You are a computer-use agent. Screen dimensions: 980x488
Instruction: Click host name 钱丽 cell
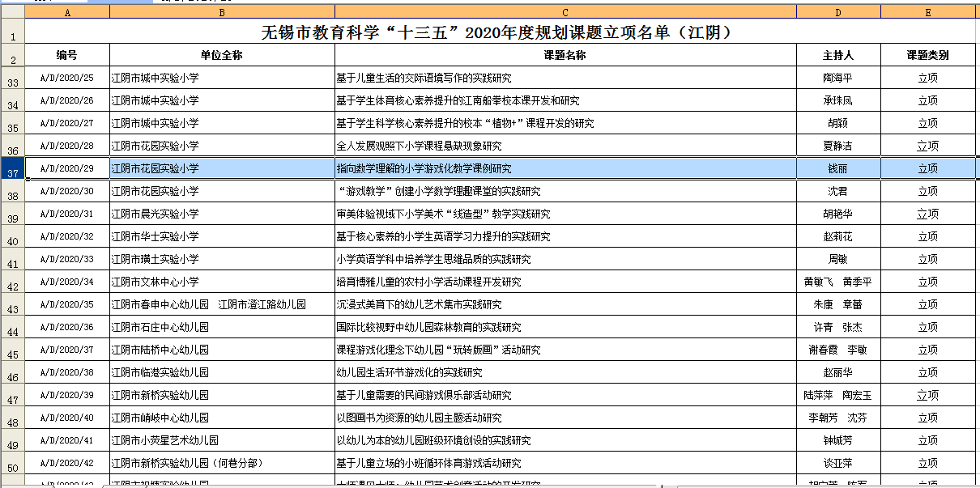pos(838,169)
